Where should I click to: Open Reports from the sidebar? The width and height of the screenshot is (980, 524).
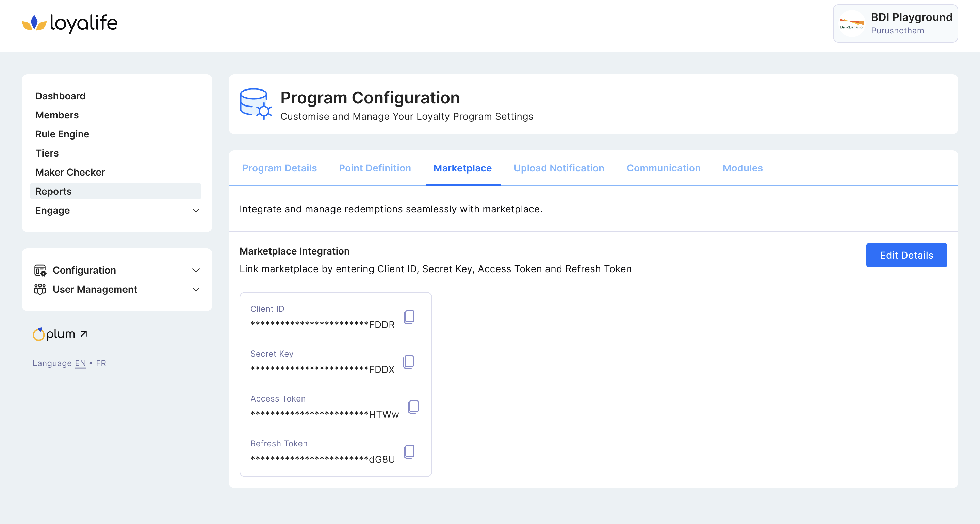click(x=54, y=192)
